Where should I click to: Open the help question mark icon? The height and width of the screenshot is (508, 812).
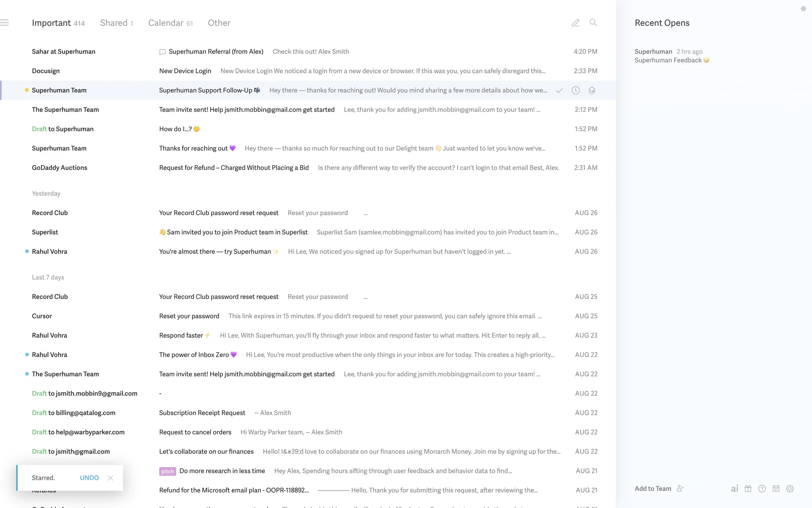[762, 489]
